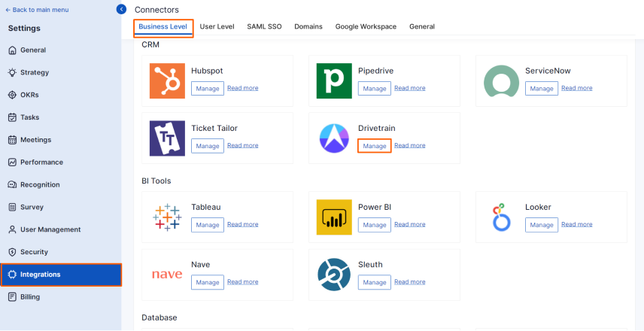644x331 pixels.
Task: Click the ServiceNow logo
Action: 501,81
